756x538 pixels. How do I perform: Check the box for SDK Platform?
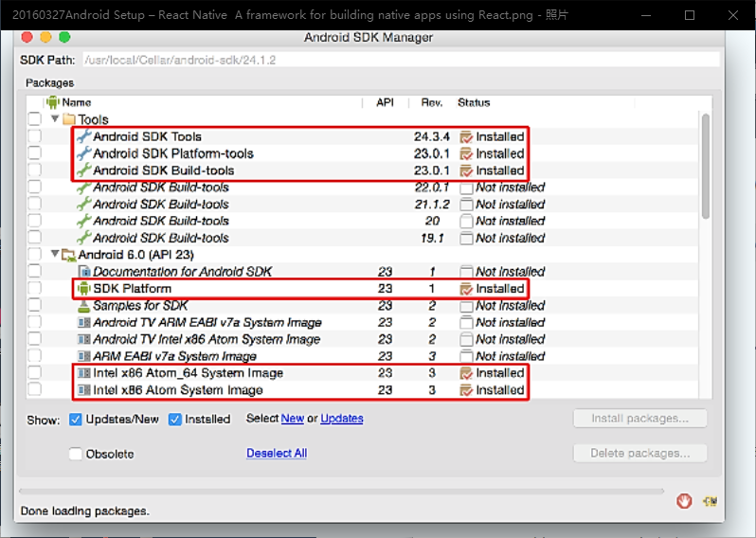tap(35, 288)
